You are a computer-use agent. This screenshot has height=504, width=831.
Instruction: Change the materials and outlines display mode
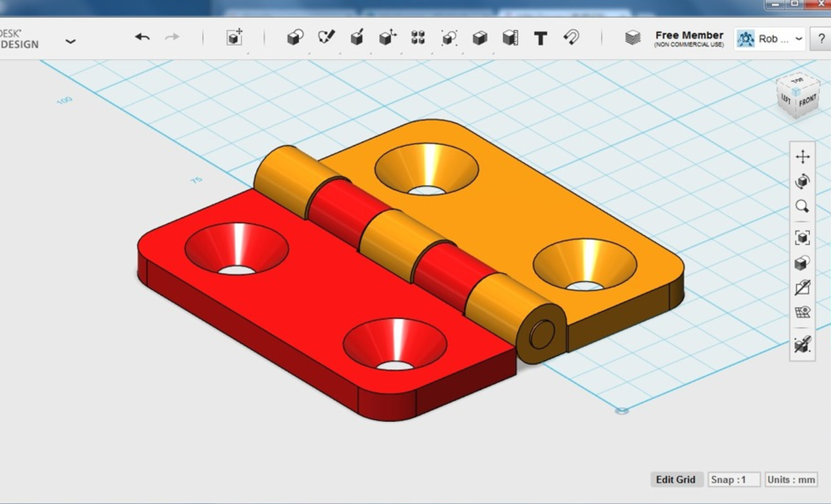(x=803, y=263)
